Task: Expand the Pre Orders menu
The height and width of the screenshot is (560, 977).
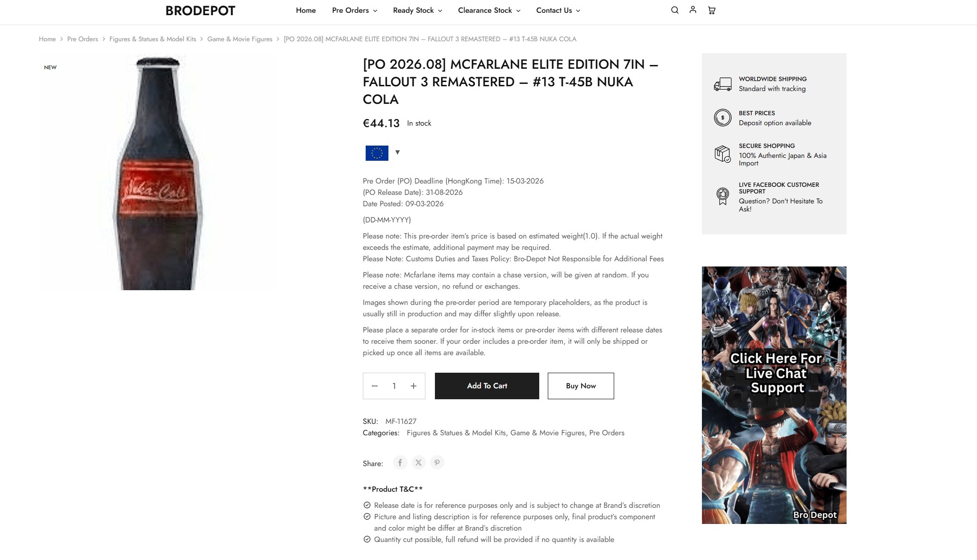Action: [x=354, y=10]
